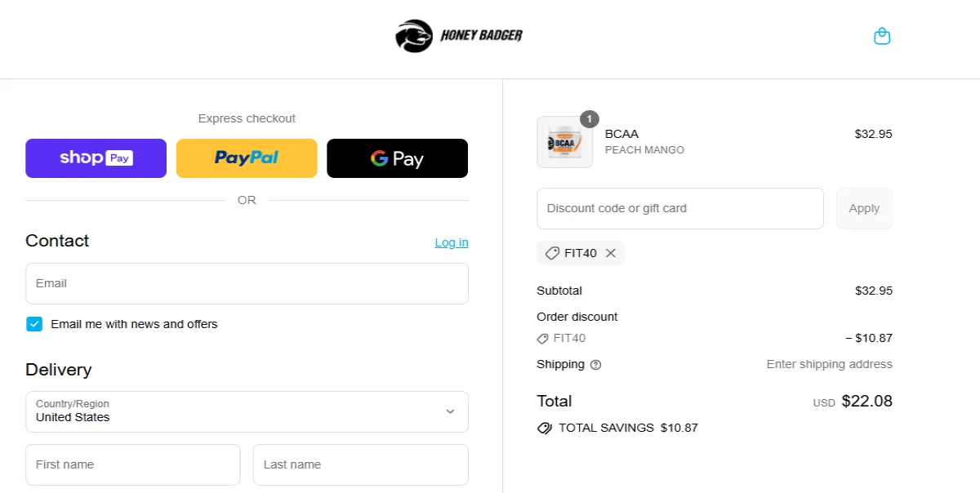Click the Honey Badger logo
The image size is (980, 493).
click(x=458, y=36)
